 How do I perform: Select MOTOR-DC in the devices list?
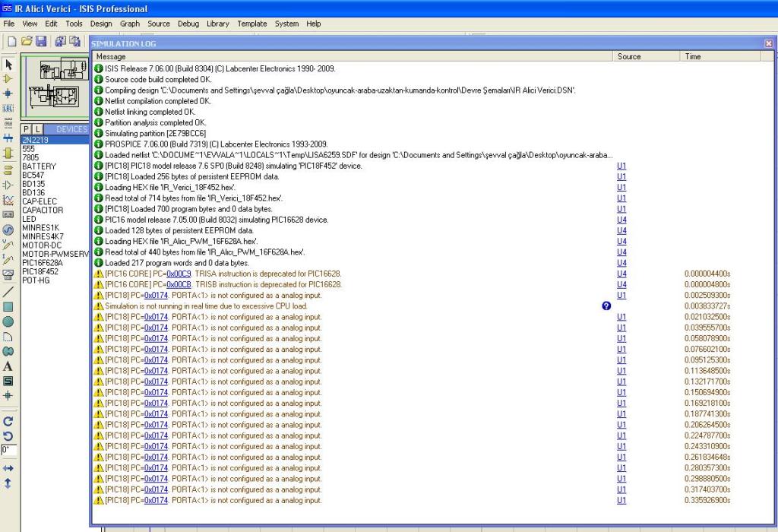(x=42, y=245)
